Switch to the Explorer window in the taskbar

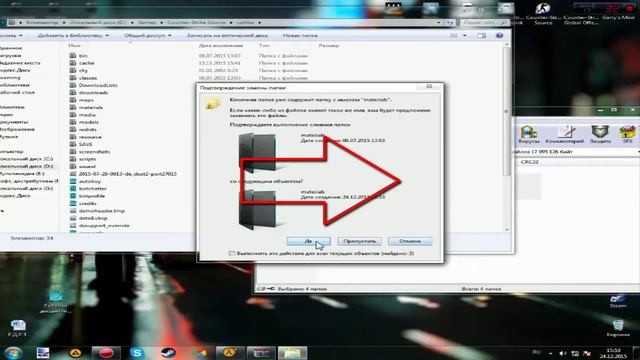292,353
